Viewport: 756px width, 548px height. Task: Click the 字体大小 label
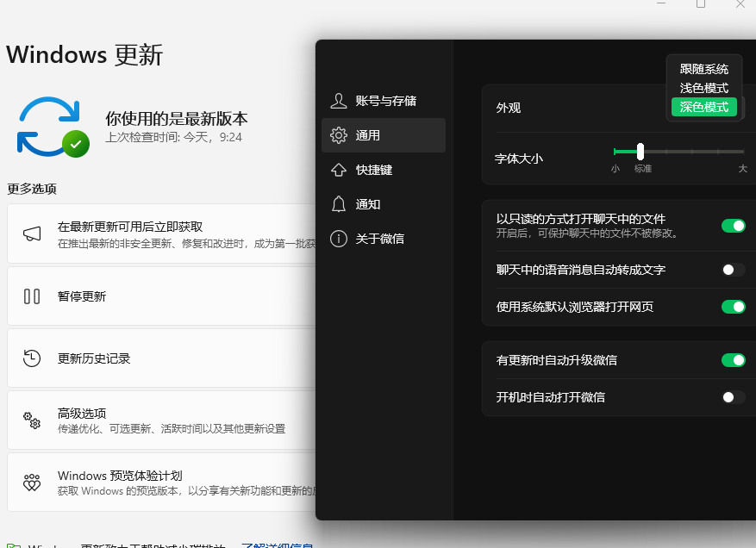(x=519, y=159)
